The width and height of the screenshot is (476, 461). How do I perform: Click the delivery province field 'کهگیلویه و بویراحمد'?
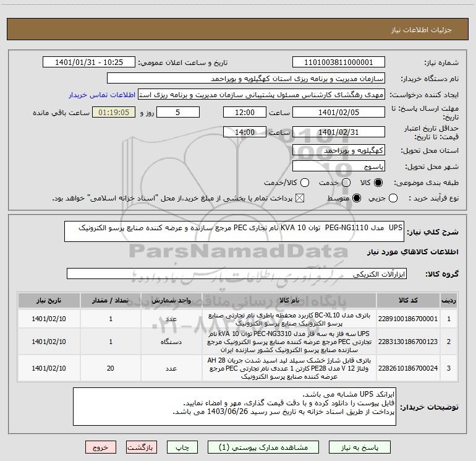pyautogui.click(x=339, y=150)
